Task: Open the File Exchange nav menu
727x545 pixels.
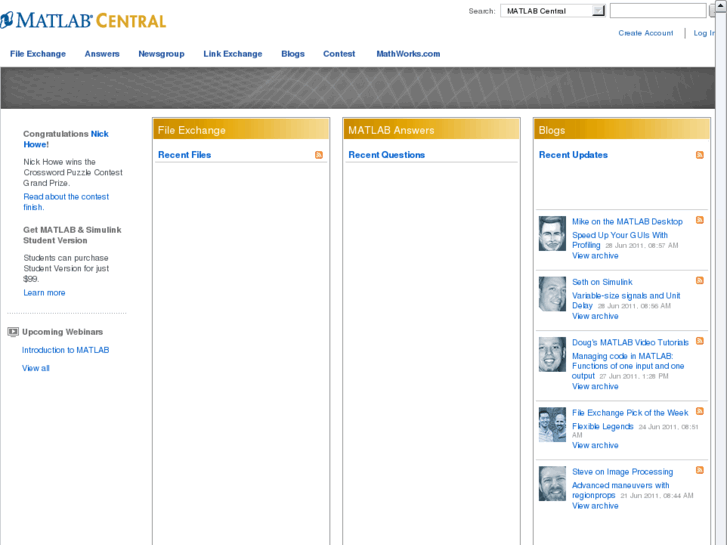Action: 38,54
